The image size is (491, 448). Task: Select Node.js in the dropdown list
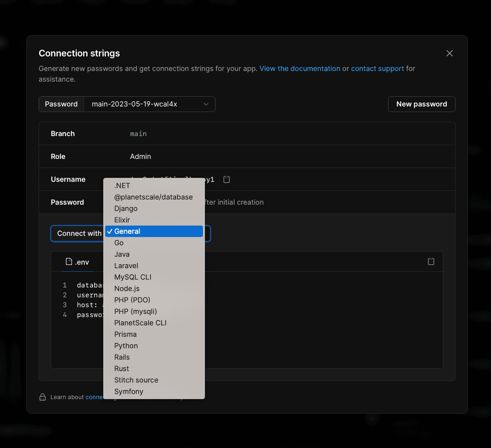click(154, 289)
